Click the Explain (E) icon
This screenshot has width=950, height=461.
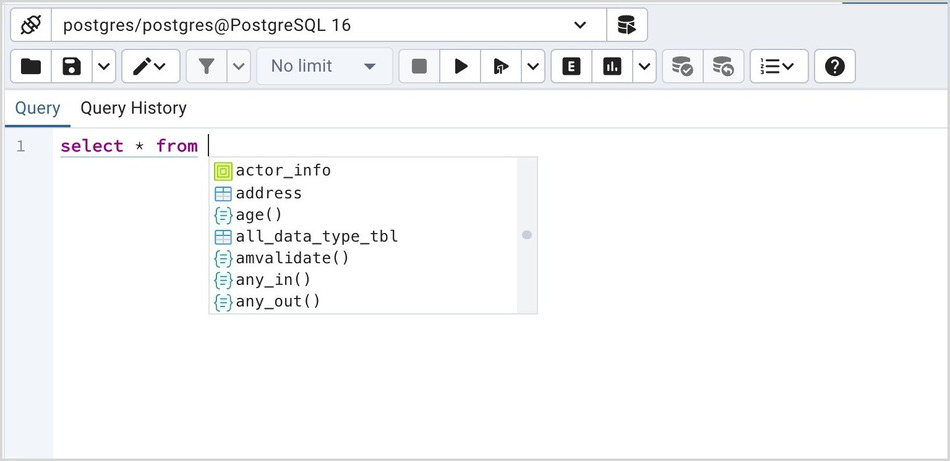tap(571, 66)
